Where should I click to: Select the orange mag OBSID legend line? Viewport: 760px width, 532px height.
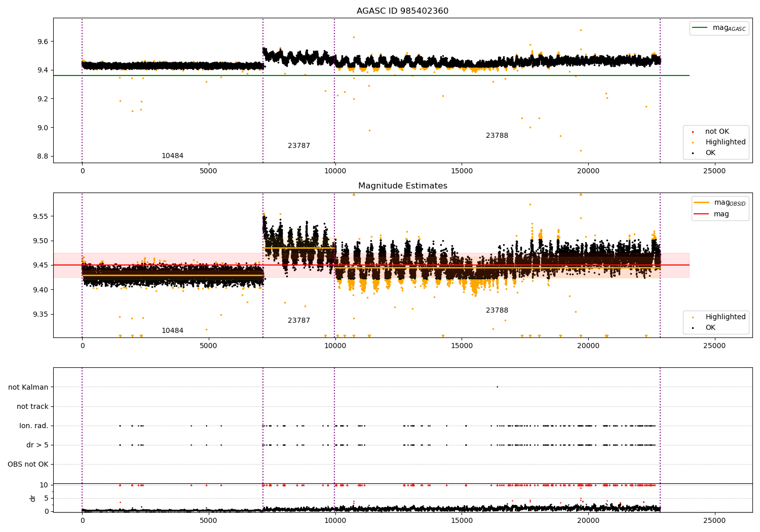coord(701,203)
